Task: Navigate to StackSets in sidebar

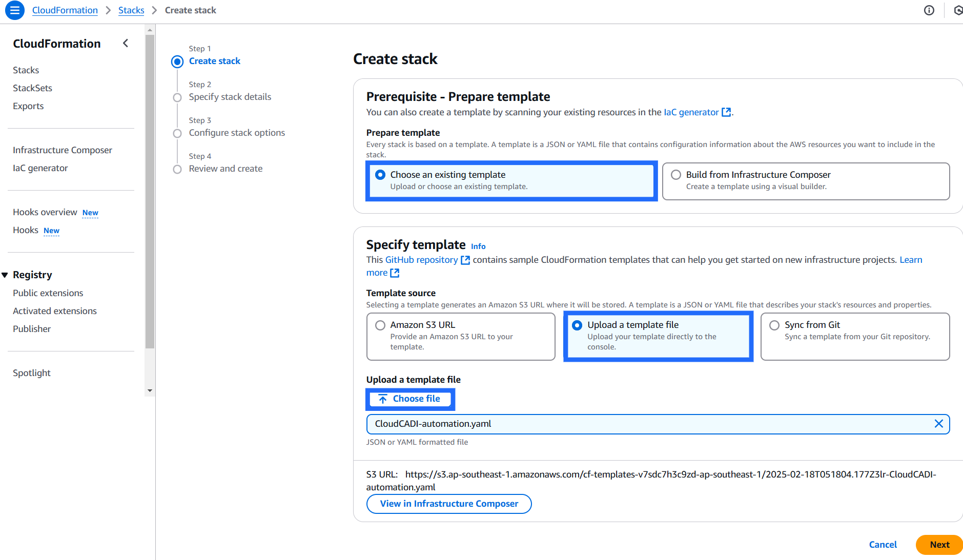Action: [32, 88]
